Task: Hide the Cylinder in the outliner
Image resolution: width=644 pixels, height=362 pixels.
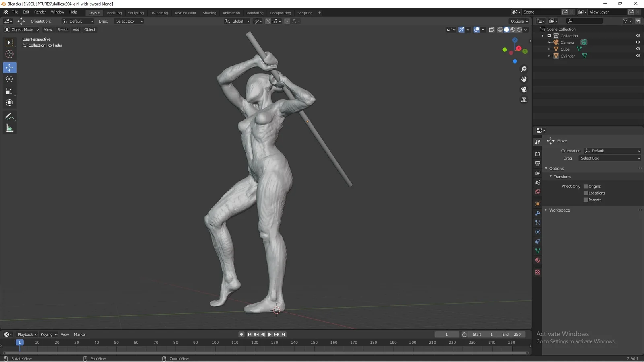Action: coord(638,56)
